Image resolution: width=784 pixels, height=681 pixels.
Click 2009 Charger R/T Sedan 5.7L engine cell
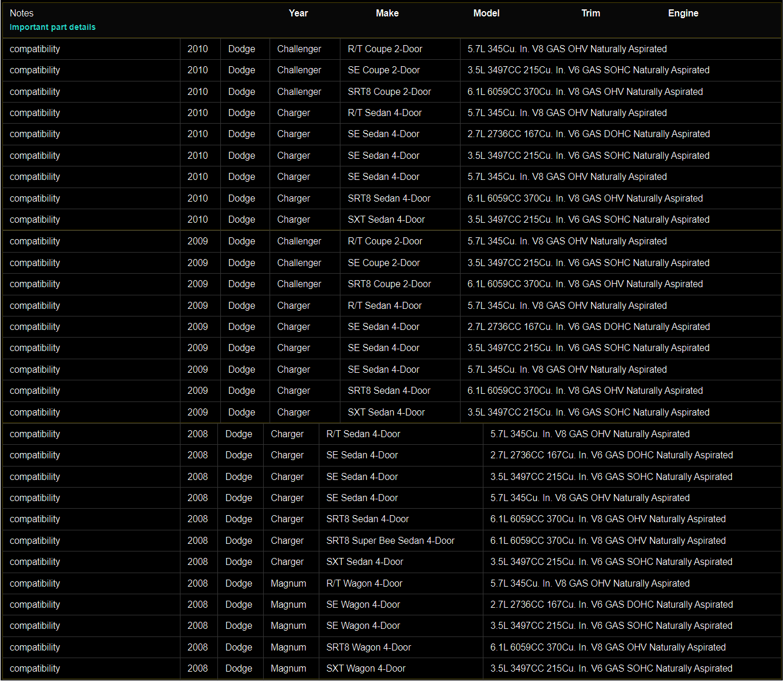pos(567,305)
